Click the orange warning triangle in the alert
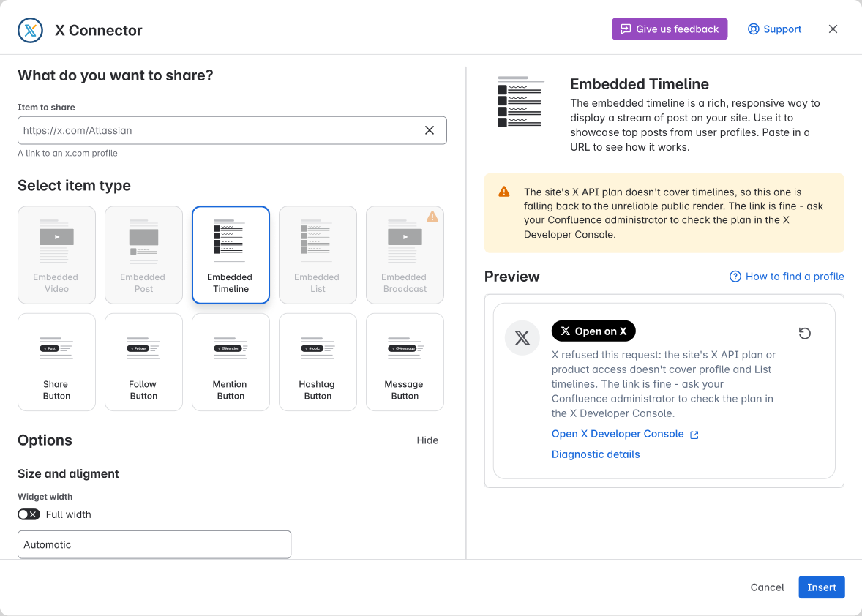The image size is (862, 616). (x=503, y=192)
